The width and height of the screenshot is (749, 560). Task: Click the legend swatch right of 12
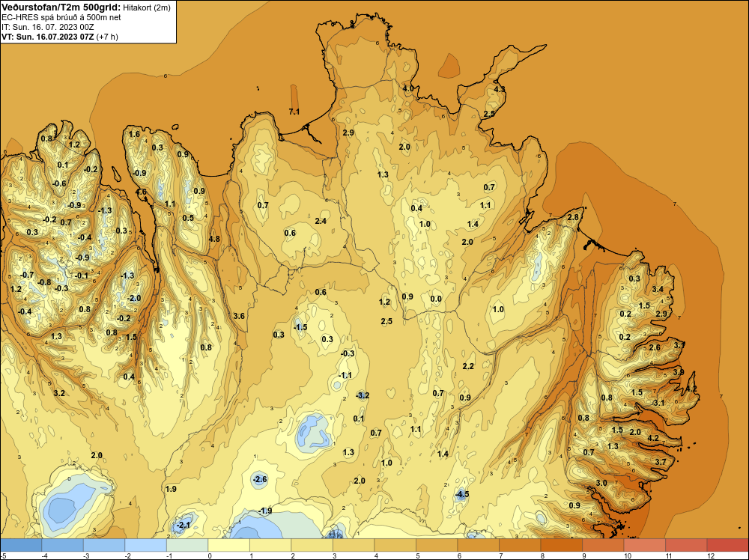click(x=727, y=545)
